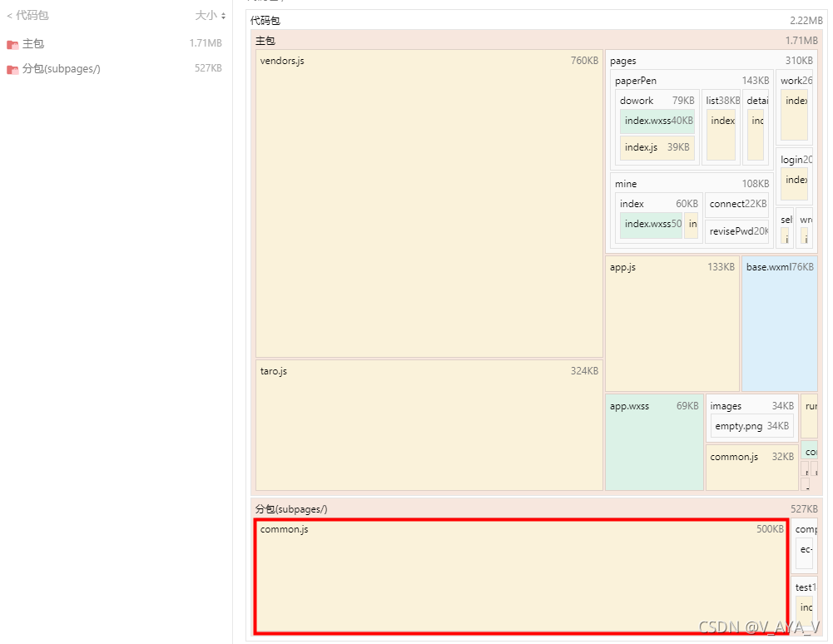The width and height of the screenshot is (833, 644).
Task: Click the 主包 1.71MB treemap header
Action: click(x=537, y=41)
